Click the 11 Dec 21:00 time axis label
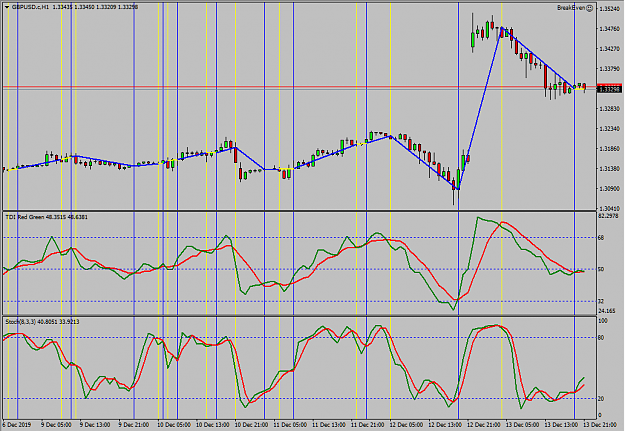The image size is (625, 431). point(368,425)
